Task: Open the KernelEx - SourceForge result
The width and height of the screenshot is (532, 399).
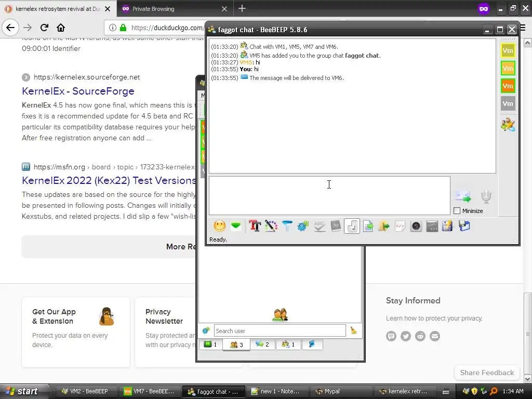Action: tap(78, 91)
